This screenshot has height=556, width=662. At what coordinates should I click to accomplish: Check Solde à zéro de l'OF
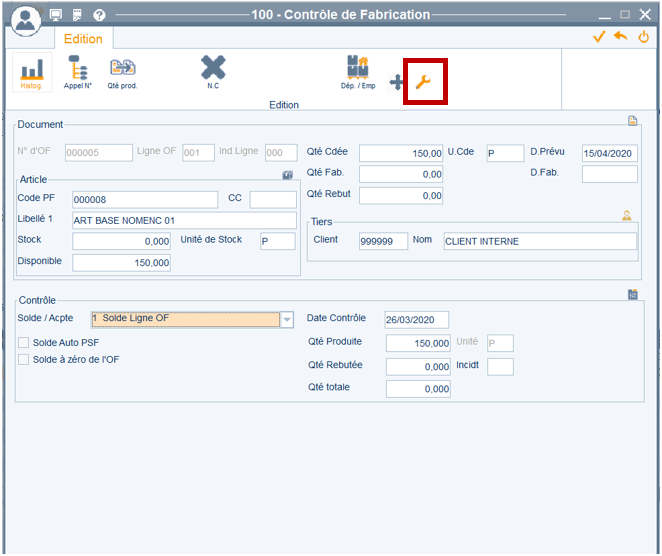pos(24,359)
